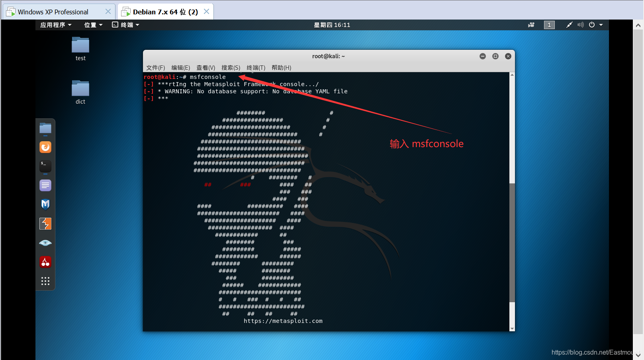Click the screen recorder tray icon
644x360 pixels.
tap(531, 25)
